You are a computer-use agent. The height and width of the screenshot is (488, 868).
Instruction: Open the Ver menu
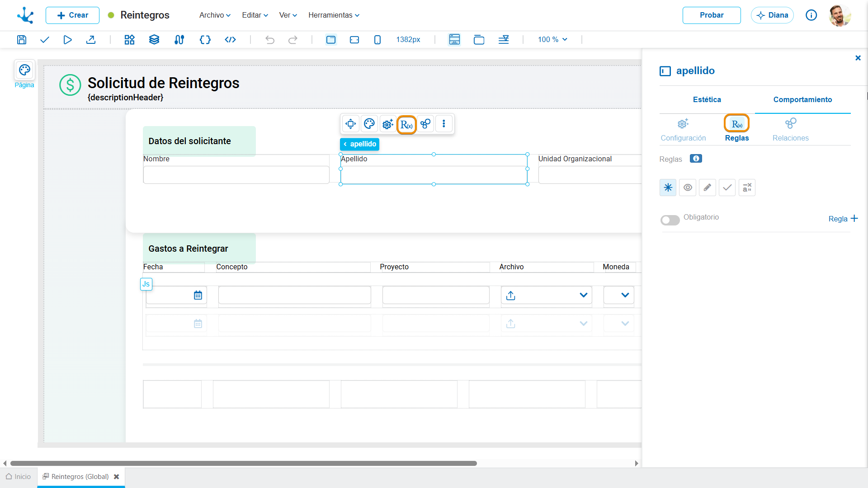pos(288,15)
